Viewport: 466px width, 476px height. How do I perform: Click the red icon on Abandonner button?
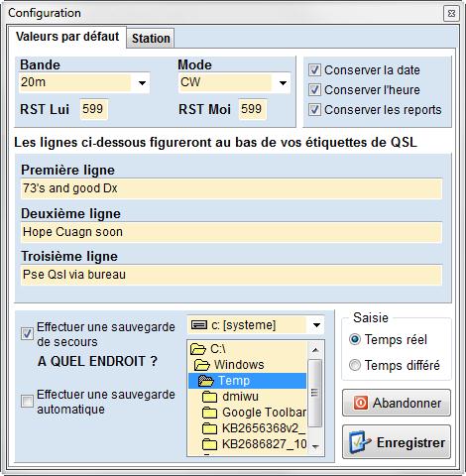361,403
